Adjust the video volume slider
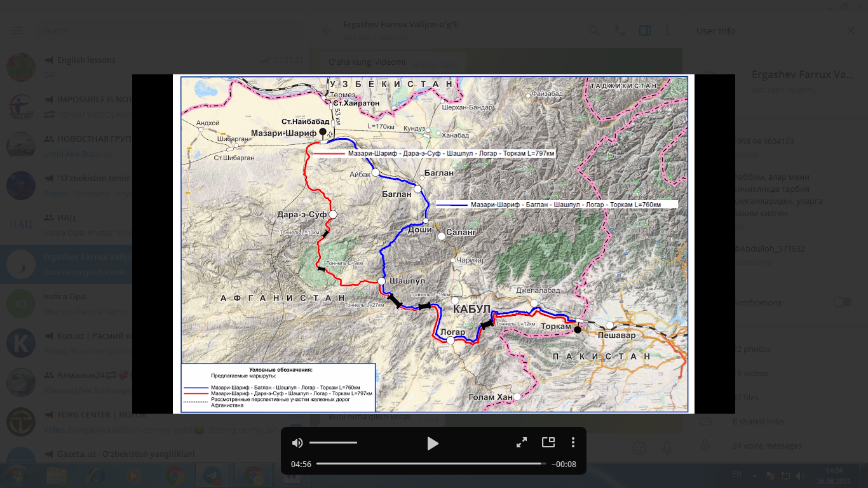Screen dimensions: 868x488 click(x=333, y=443)
